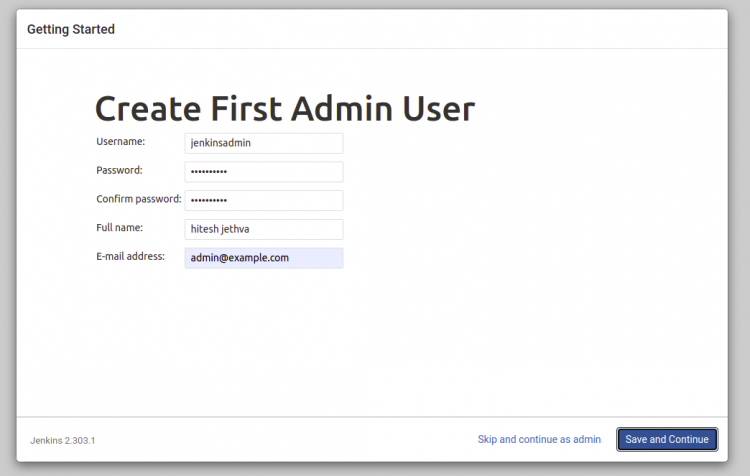Click the Save and Continue button
This screenshot has height=476, width=750.
point(667,439)
